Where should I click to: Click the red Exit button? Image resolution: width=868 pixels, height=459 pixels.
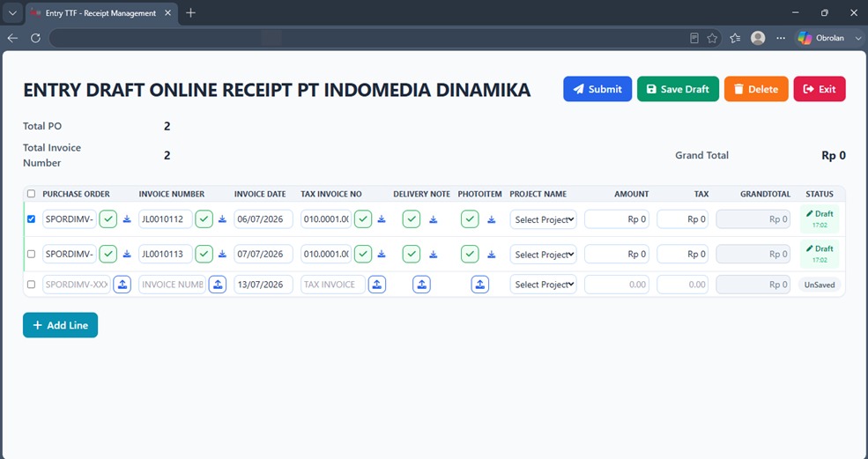820,89
